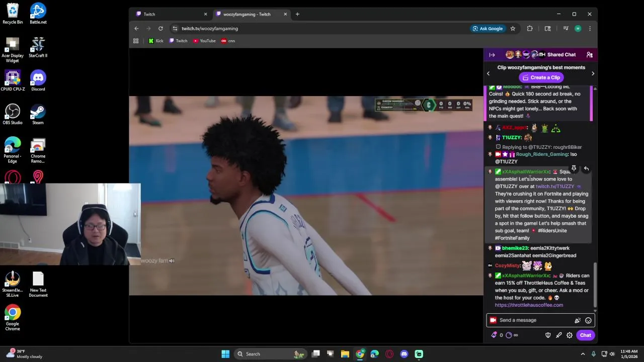Open the shield mode icon
This screenshot has width=644, height=362.
point(548,335)
